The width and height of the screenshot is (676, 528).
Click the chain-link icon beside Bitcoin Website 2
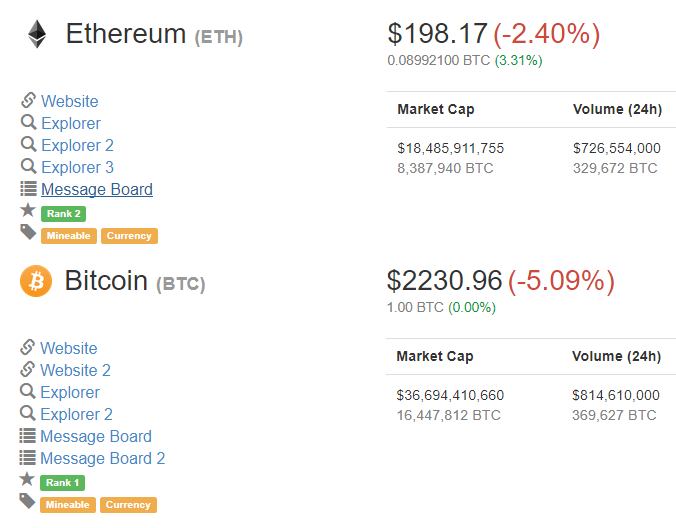(28, 369)
